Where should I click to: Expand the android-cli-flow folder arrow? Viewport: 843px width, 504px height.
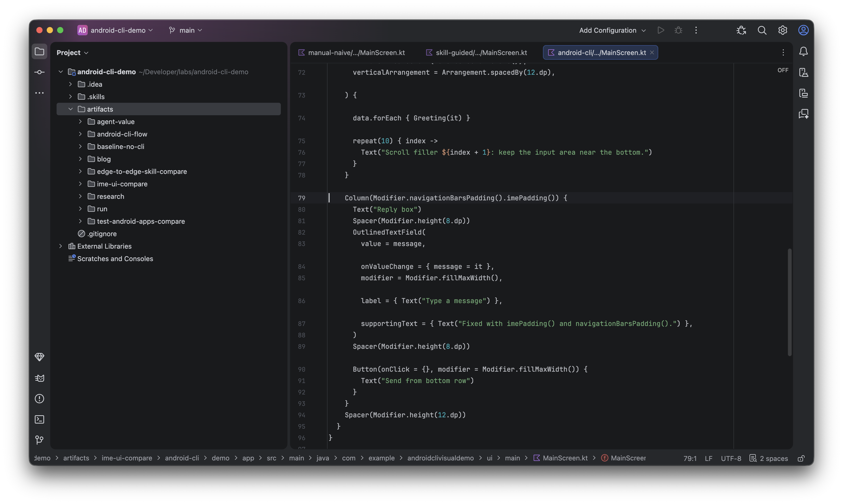80,134
